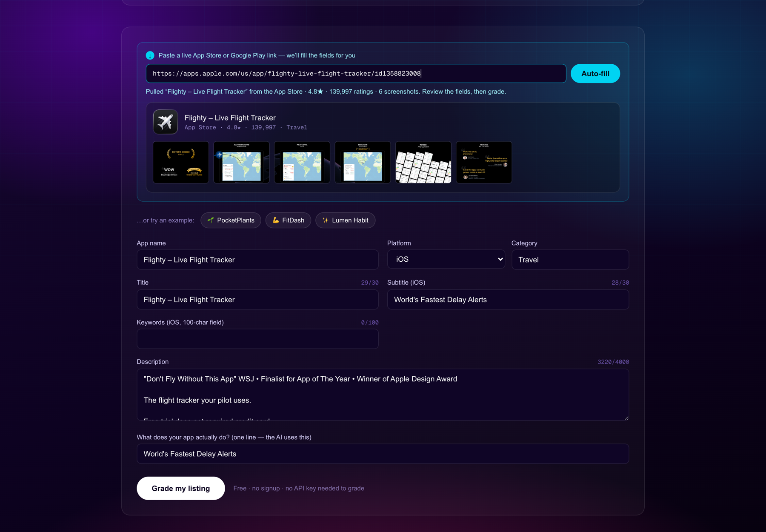This screenshot has width=766, height=532.
Task: Click into the Description text area
Action: (383, 395)
